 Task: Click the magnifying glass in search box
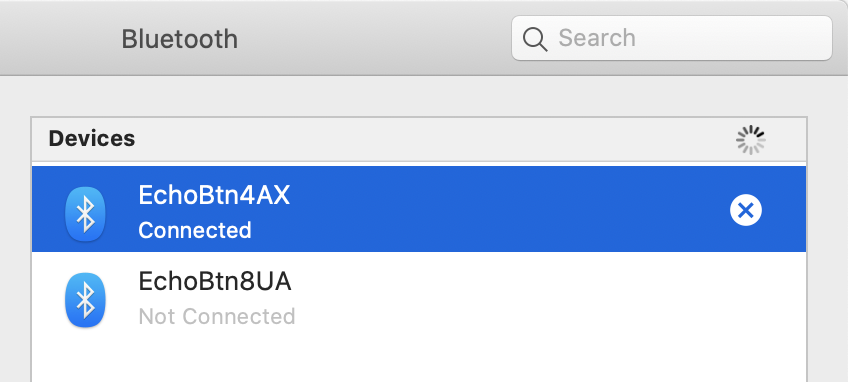click(535, 39)
